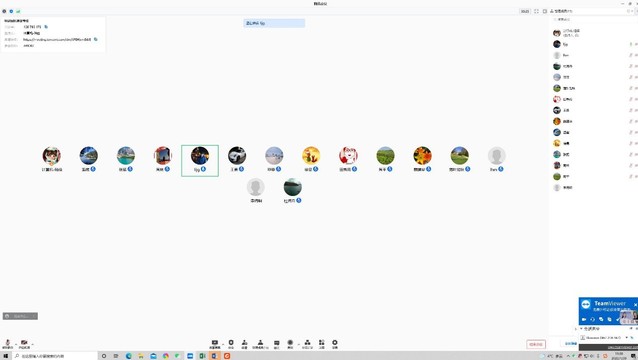Open the breakout rooms icon in toolbar
The width and height of the screenshot is (638, 360).
coord(307,344)
